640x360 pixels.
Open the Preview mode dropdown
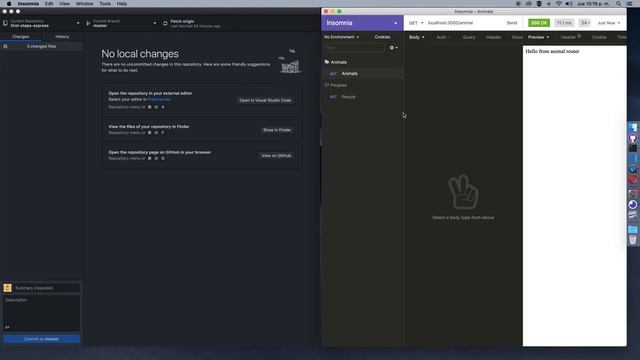click(538, 37)
